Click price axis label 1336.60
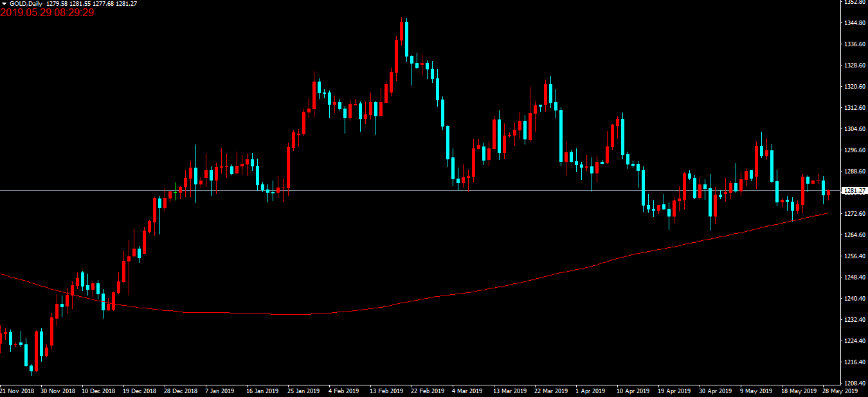The width and height of the screenshot is (868, 397). [x=855, y=44]
